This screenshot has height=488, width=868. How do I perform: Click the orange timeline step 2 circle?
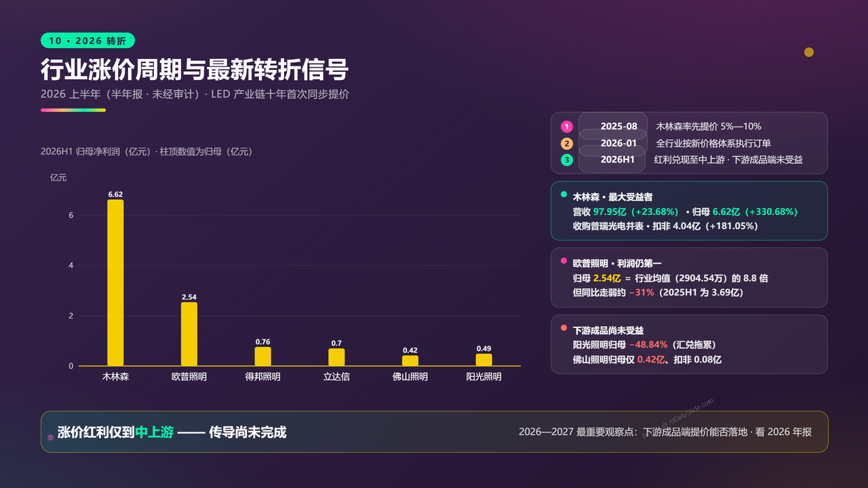[567, 144]
